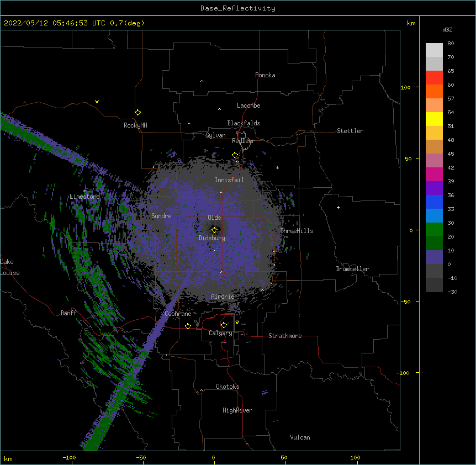Viewport: 476px width, 465px height.
Task: Click the RedDeer city label
Action: click(x=243, y=141)
